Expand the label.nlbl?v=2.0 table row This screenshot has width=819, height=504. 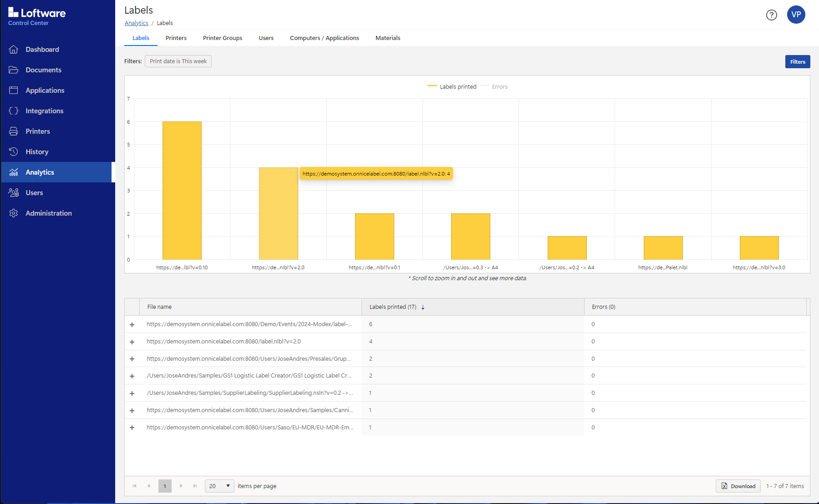132,342
